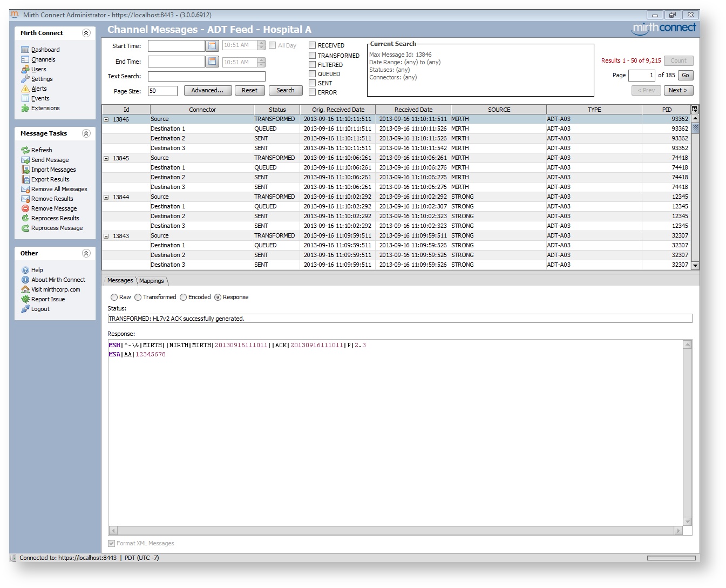The height and width of the screenshot is (588, 726).
Task: Select the Encoded radio button
Action: tap(184, 297)
